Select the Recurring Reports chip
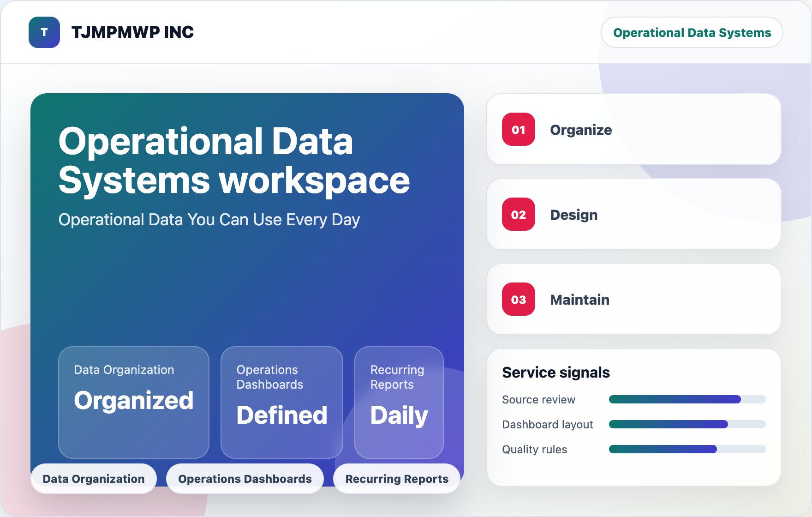 (x=397, y=479)
